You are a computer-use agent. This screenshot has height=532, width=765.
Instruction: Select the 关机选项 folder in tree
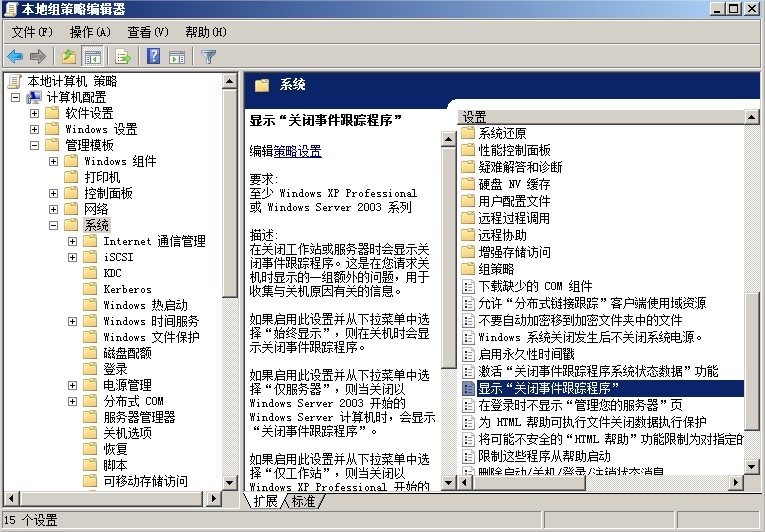[x=127, y=433]
